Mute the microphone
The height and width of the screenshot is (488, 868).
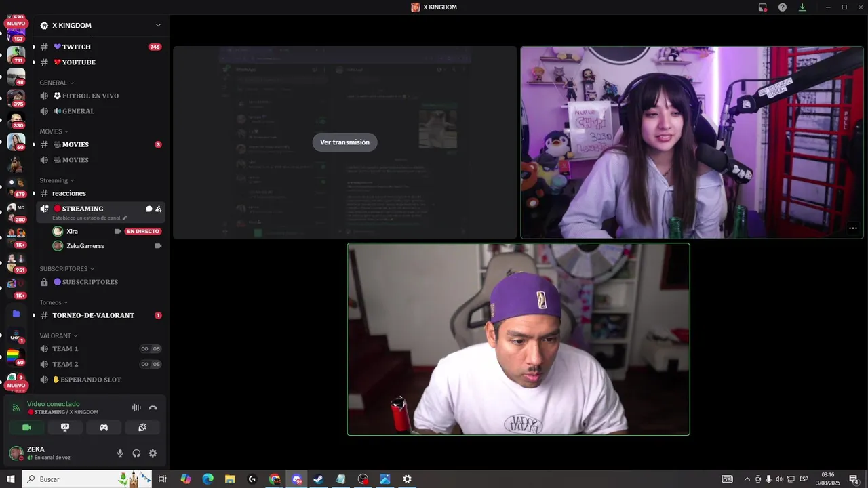pyautogui.click(x=120, y=453)
